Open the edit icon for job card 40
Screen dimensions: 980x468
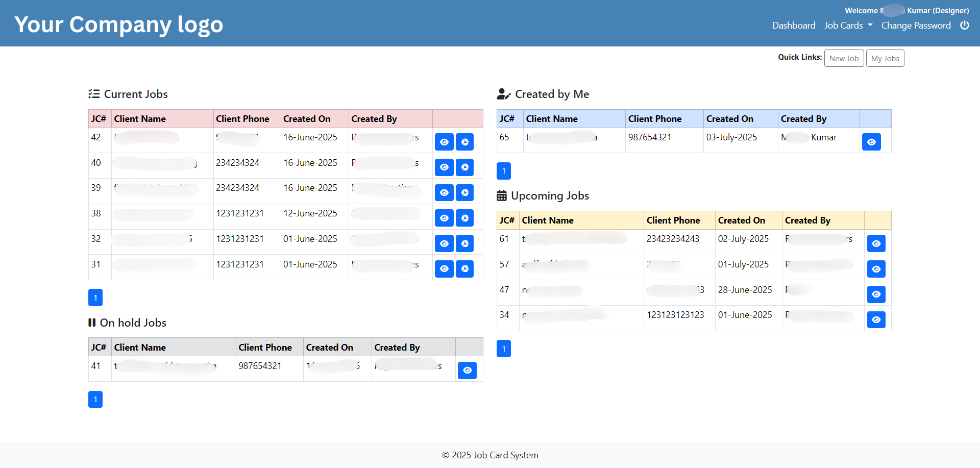coord(464,167)
